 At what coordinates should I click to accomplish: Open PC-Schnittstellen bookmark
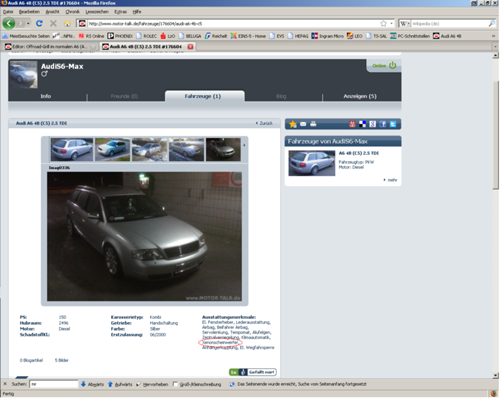[410, 36]
